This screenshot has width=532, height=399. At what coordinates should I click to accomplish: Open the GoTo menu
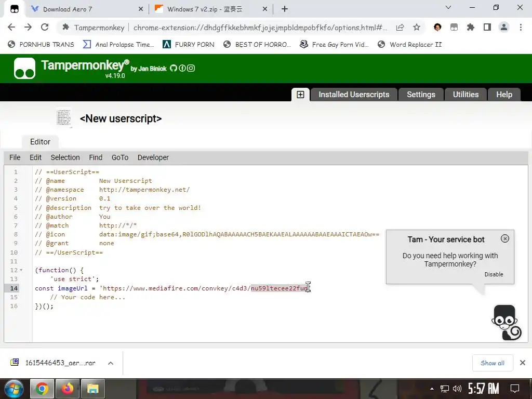coord(120,158)
